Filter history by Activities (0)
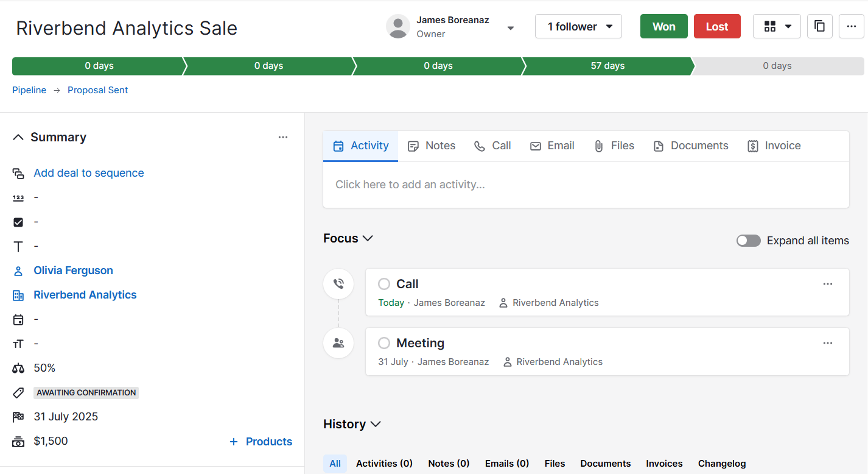868x474 pixels. coord(384,464)
